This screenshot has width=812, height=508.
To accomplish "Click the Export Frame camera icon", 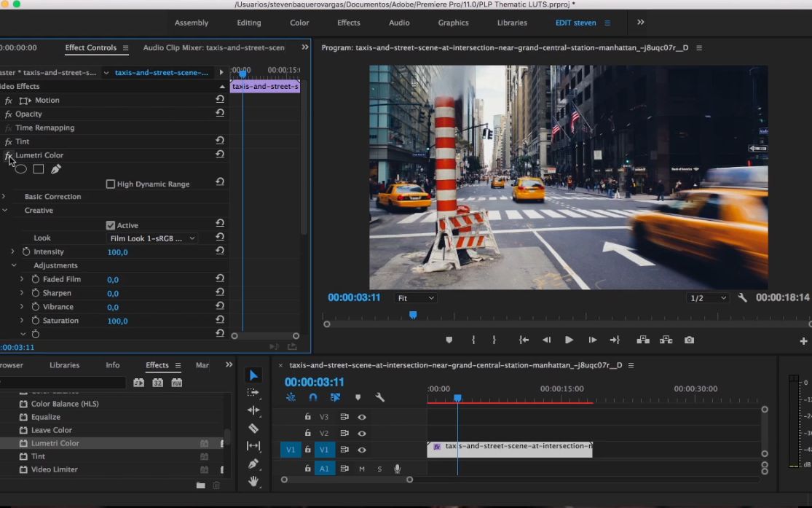I will click(x=689, y=340).
